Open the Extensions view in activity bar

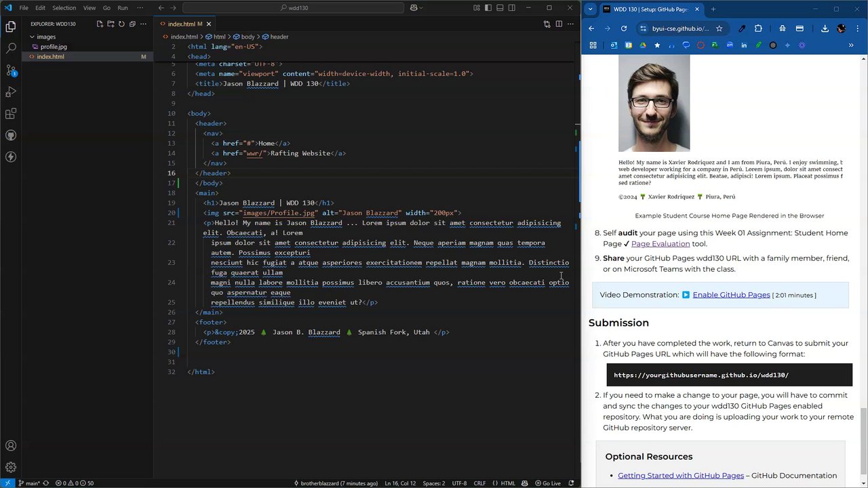(x=11, y=114)
